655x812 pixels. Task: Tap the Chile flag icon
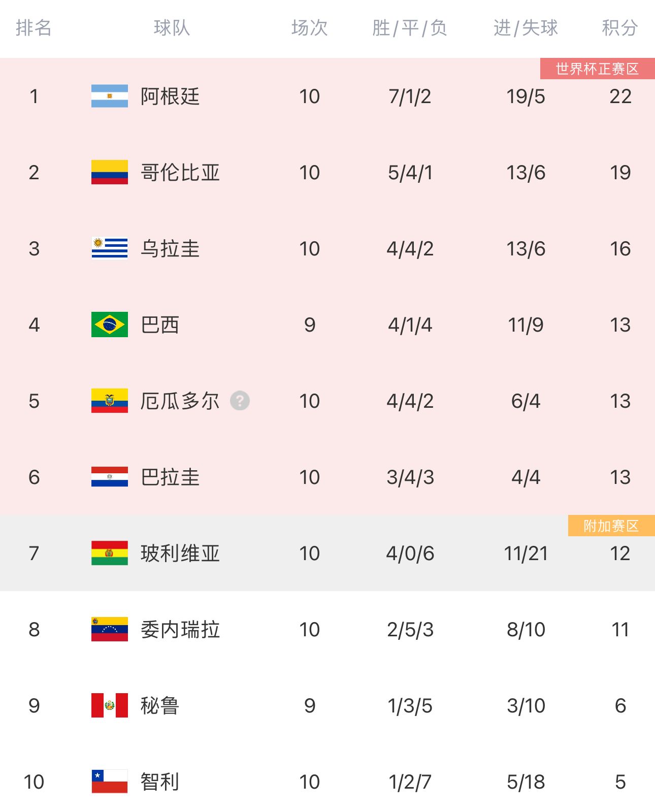click(110, 782)
